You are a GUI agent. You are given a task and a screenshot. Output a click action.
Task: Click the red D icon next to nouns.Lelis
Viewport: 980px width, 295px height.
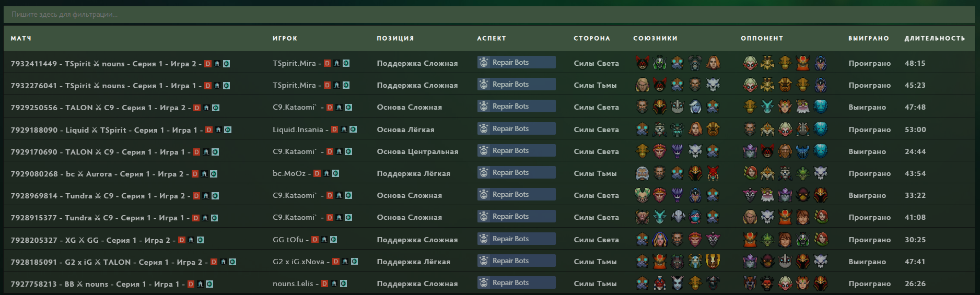tap(324, 284)
